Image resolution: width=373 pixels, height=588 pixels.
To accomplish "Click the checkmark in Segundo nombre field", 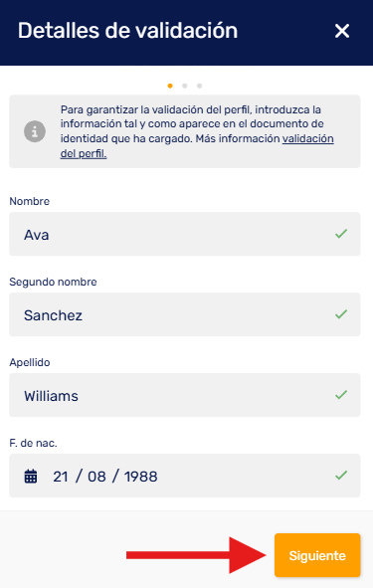I will pyautogui.click(x=341, y=314).
